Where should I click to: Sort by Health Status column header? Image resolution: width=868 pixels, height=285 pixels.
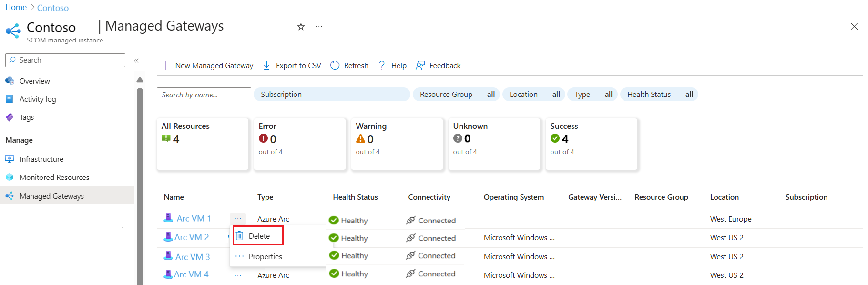pos(355,197)
